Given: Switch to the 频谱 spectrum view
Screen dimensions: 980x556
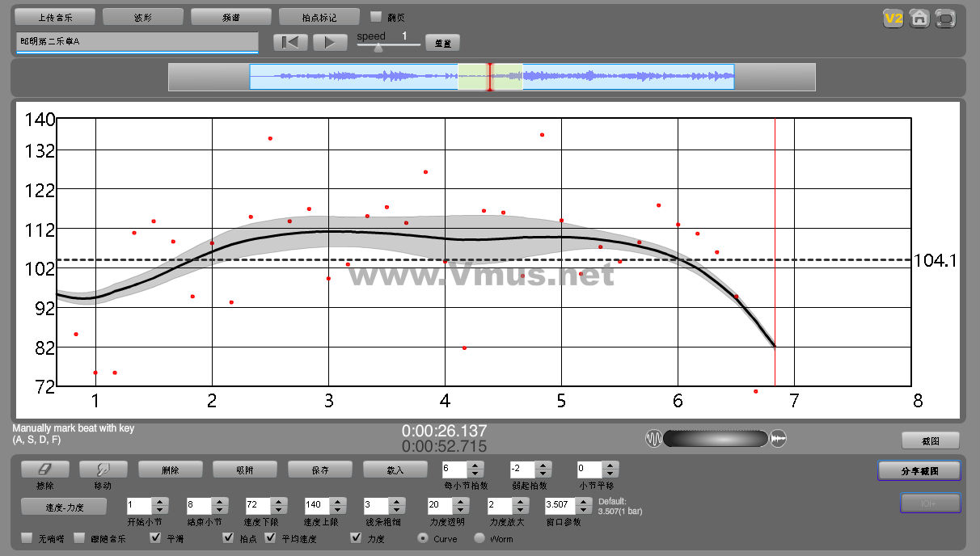Looking at the screenshot, I should click(231, 17).
